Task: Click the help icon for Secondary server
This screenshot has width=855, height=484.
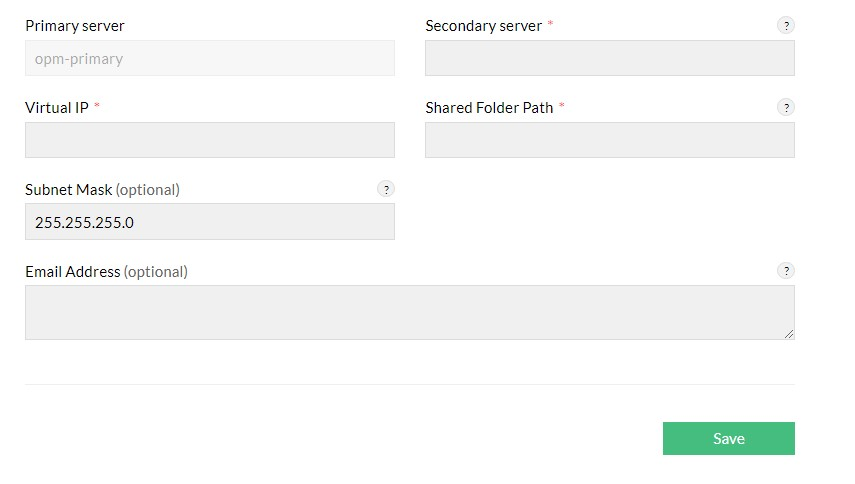Action: click(786, 26)
